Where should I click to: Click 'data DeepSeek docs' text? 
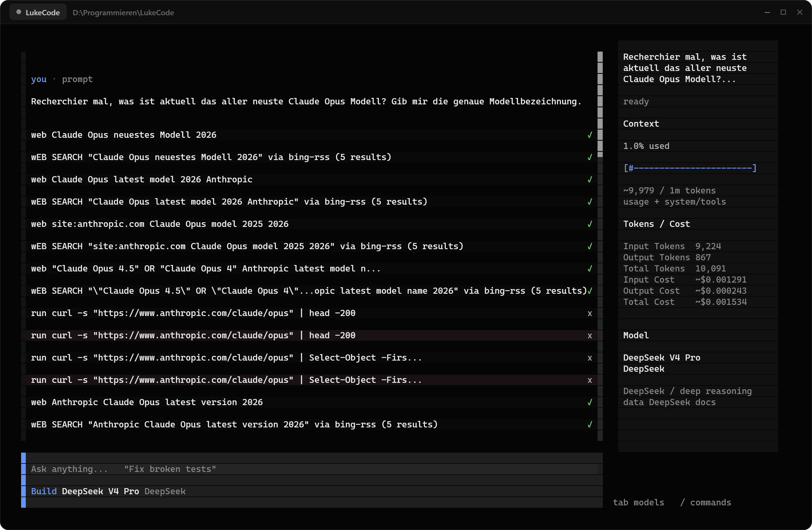pyautogui.click(x=669, y=402)
